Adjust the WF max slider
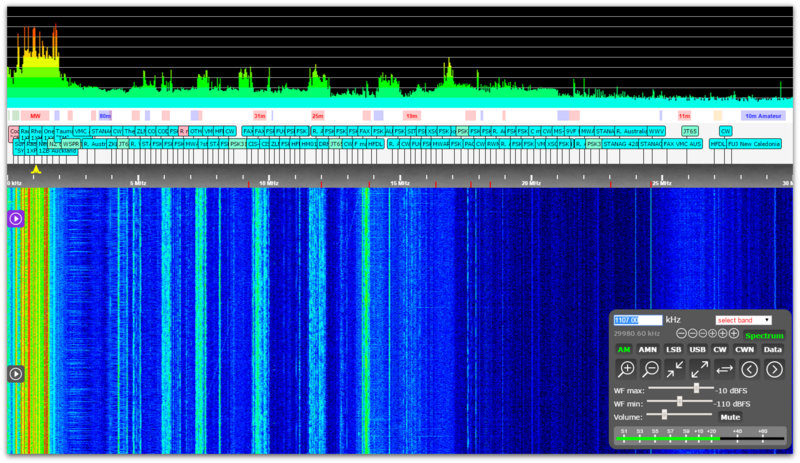This screenshot has height=463, width=800. [696, 388]
